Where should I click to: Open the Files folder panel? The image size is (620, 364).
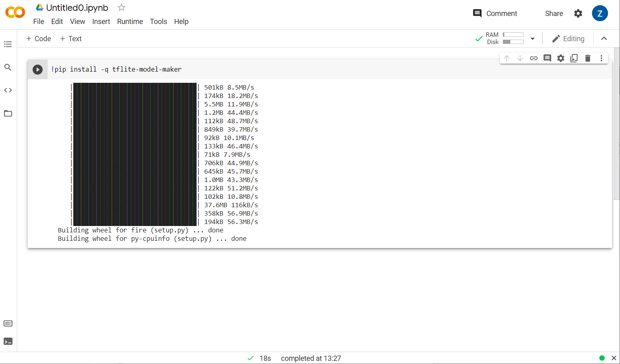[8, 114]
